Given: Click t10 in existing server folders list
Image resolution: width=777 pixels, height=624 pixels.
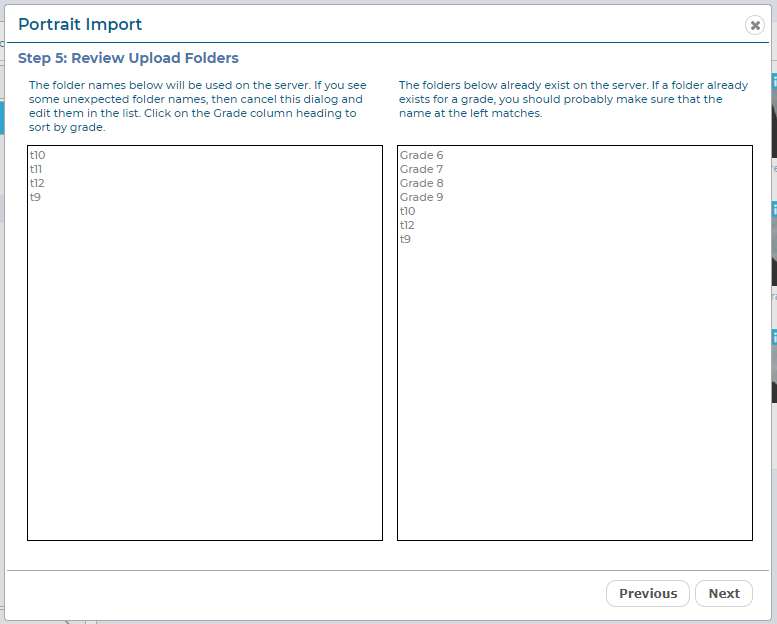Looking at the screenshot, I should [x=407, y=211].
